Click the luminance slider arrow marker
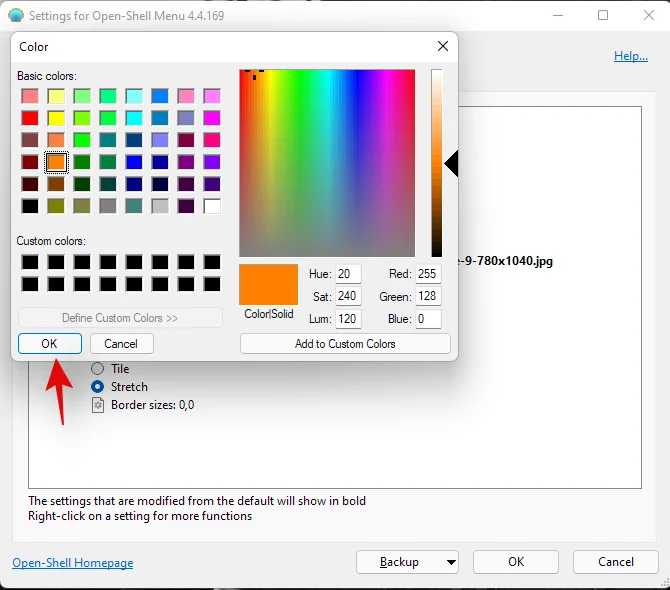The width and height of the screenshot is (670, 590). pyautogui.click(x=451, y=164)
